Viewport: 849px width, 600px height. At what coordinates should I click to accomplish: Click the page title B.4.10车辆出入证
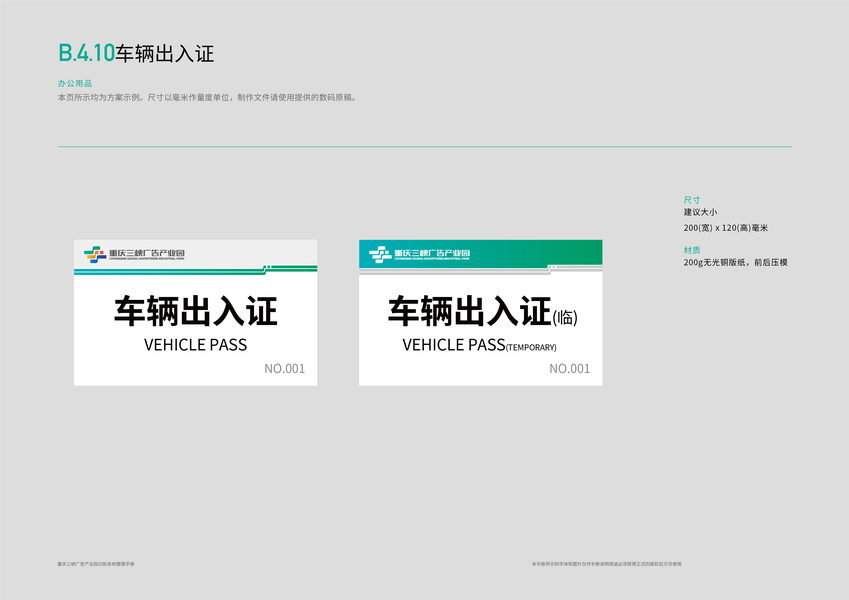pos(136,53)
